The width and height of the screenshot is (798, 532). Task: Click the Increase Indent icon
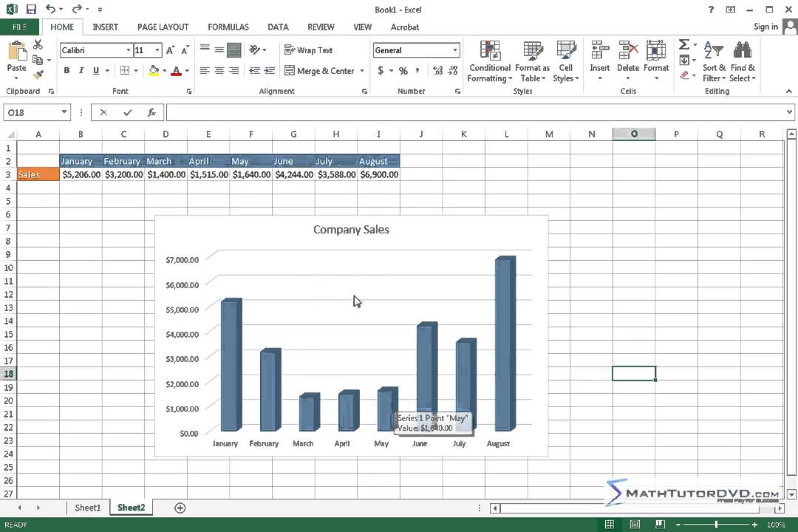point(270,70)
